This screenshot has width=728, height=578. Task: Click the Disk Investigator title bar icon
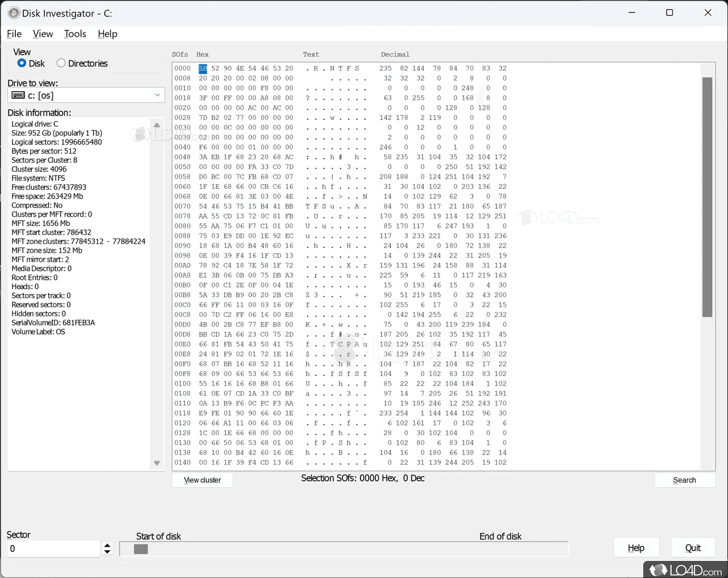tap(14, 13)
